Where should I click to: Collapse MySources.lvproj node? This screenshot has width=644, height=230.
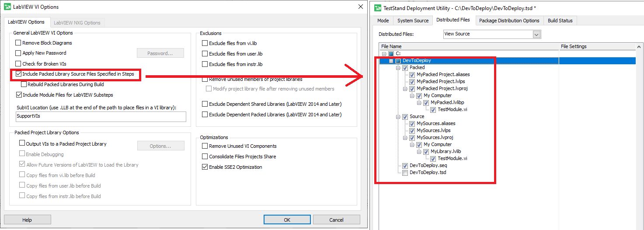click(x=405, y=138)
